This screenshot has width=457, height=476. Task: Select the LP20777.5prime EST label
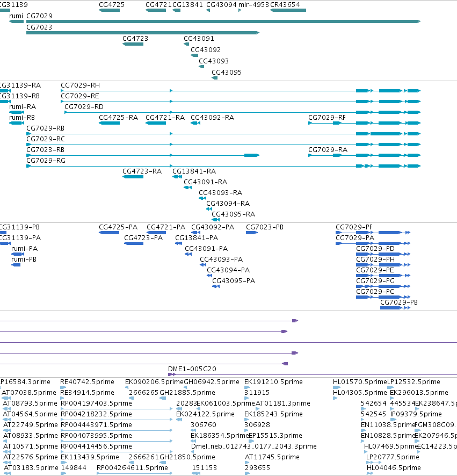point(393,457)
